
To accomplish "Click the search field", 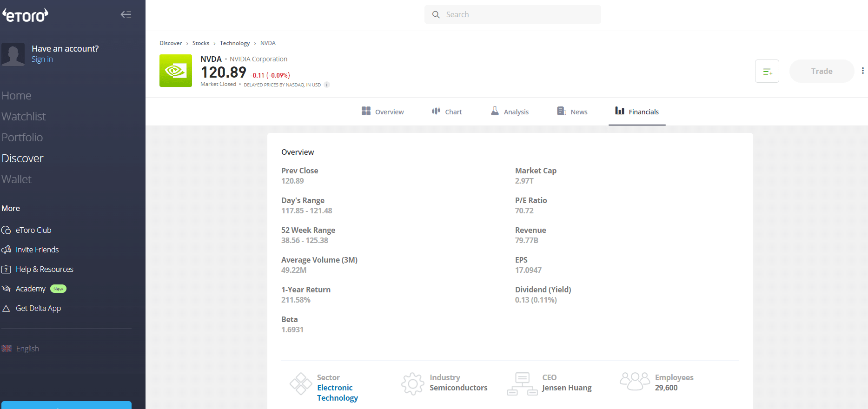I will 512,14.
